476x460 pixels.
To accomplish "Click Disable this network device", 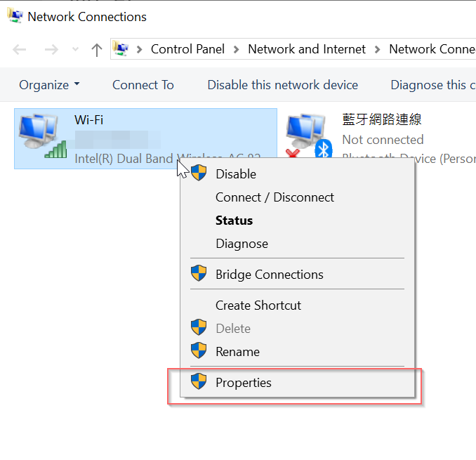I will point(283,85).
